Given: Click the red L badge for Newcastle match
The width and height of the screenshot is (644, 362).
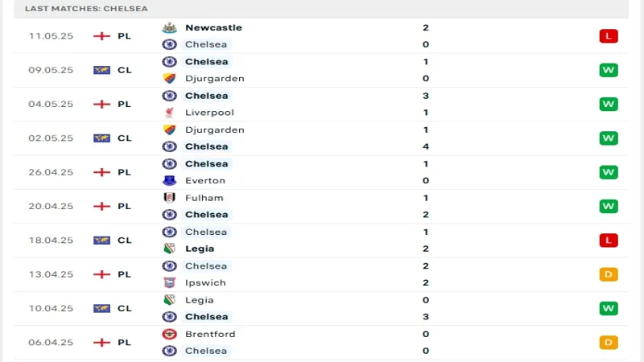Looking at the screenshot, I should tap(608, 36).
